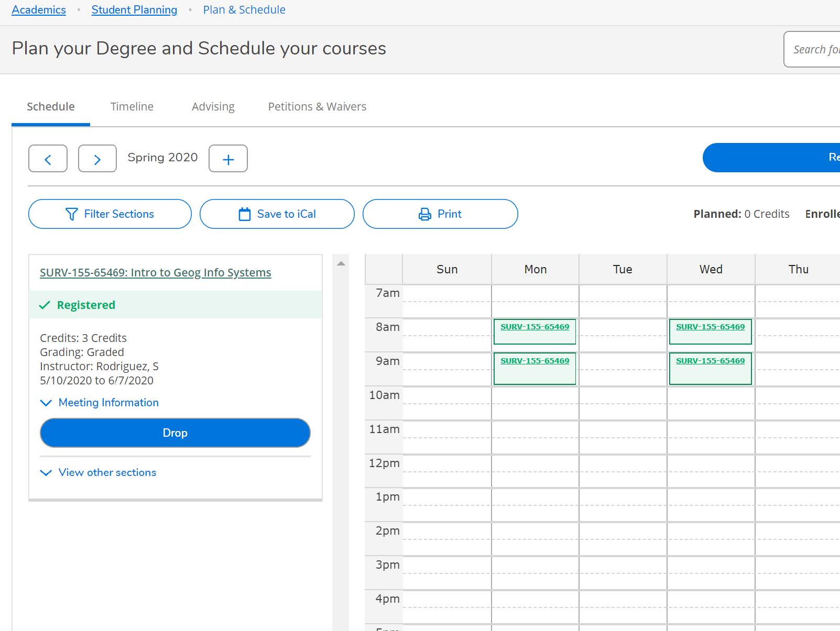Click the previous term arrow
Image resolution: width=840 pixels, height=631 pixels.
(48, 158)
